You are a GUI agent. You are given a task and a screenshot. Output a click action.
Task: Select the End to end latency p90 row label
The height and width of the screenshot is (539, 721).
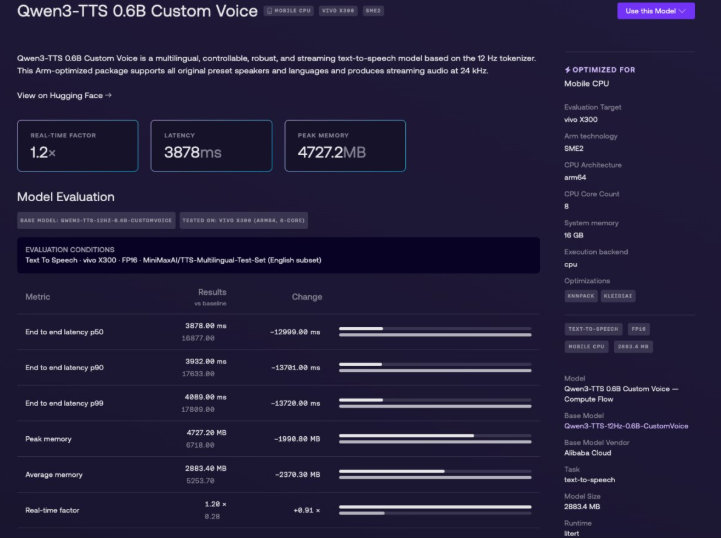[x=64, y=368]
